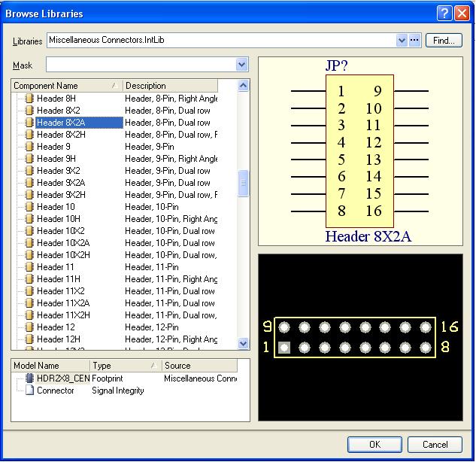
Task: Click the Source column header
Action: click(x=199, y=366)
